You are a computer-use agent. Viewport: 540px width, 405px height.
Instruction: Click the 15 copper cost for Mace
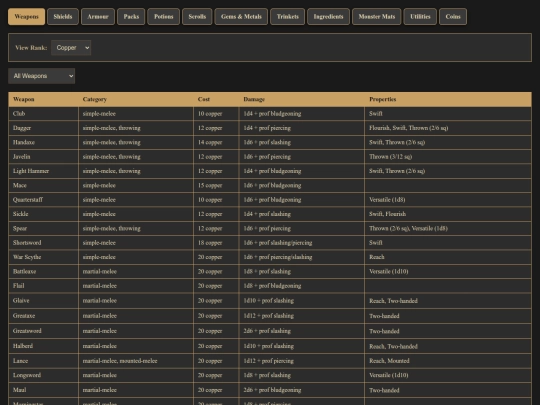pos(210,185)
